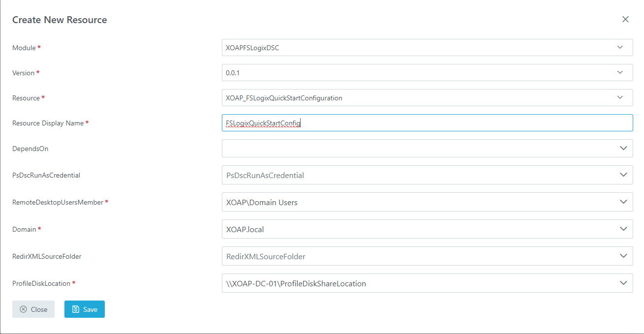Open the Resource dropdown with XOAP_FSLogixQuickStartConfiguration

(x=623, y=97)
